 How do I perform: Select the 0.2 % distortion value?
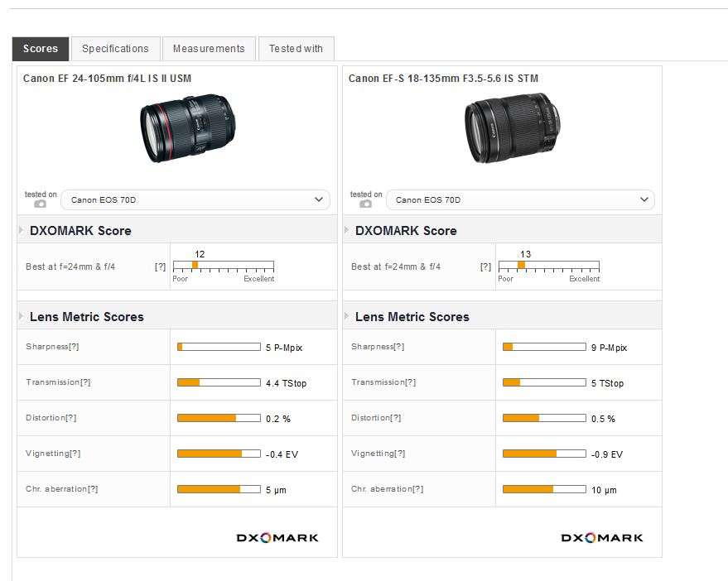[x=278, y=419]
